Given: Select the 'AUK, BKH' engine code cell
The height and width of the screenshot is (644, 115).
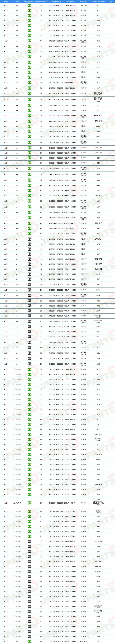Looking at the screenshot, I should (x=98, y=195).
